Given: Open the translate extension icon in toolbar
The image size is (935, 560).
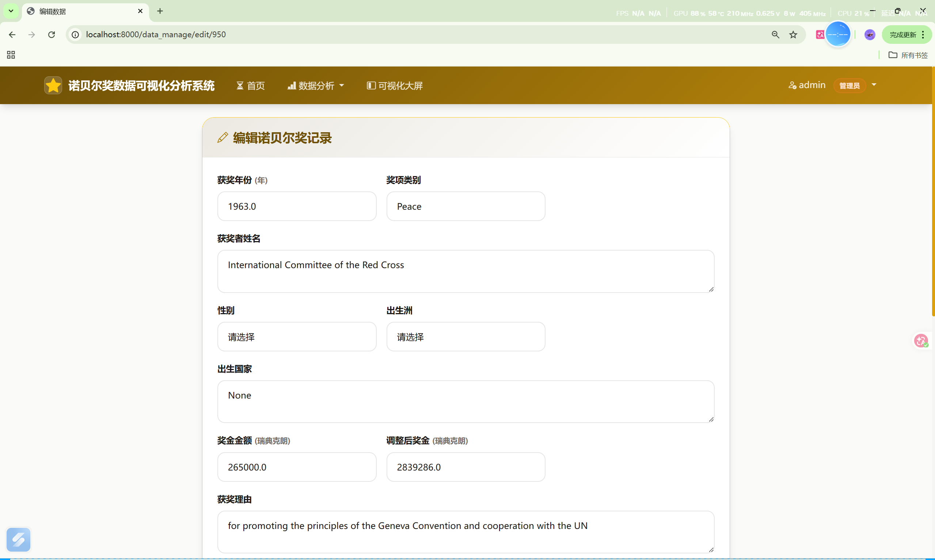Looking at the screenshot, I should (x=820, y=34).
